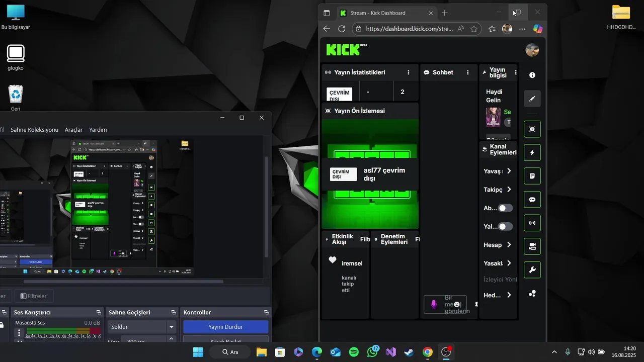Open Sohbet panel three-dot menu

468,72
